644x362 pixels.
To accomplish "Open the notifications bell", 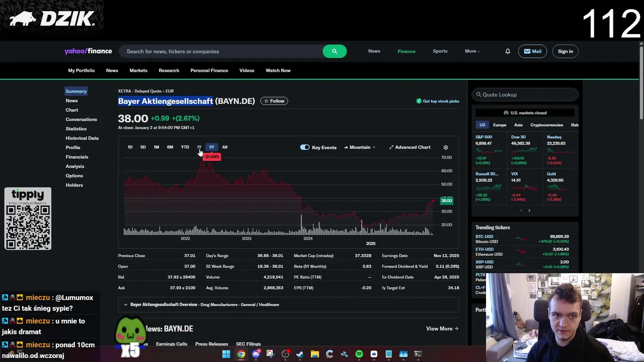I will (x=508, y=51).
